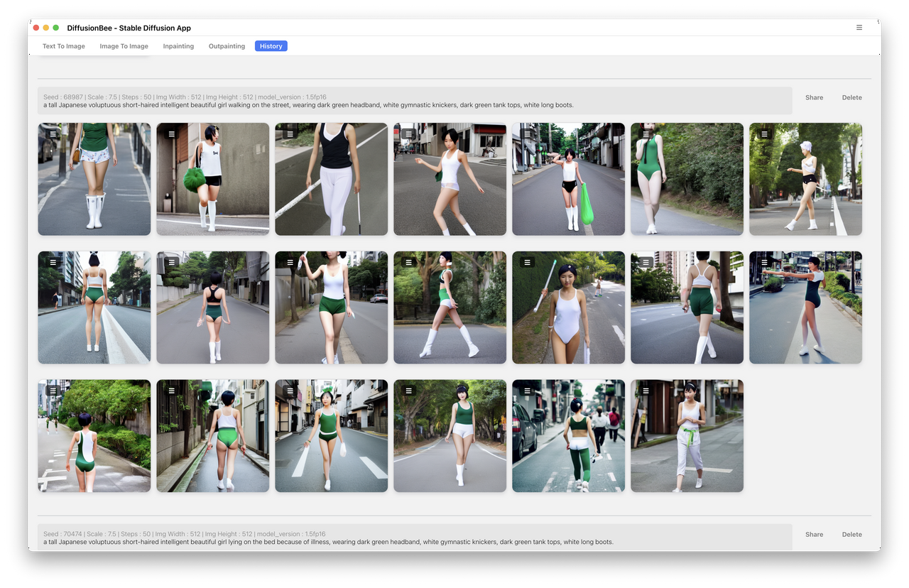
Task: Open the Inpainting tab
Action: [x=178, y=46]
